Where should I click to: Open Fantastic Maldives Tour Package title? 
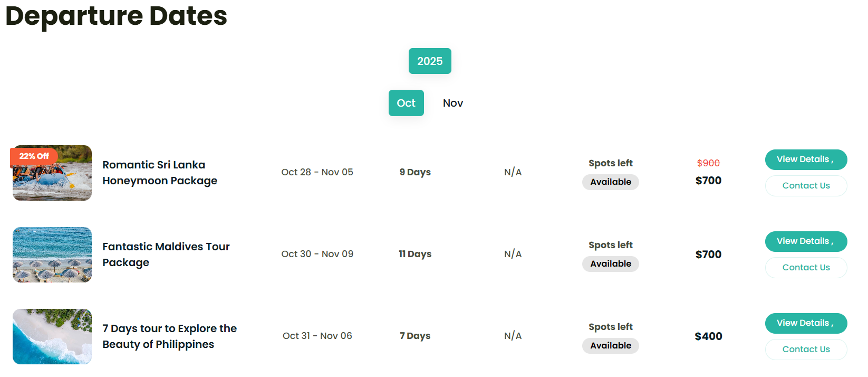point(166,255)
